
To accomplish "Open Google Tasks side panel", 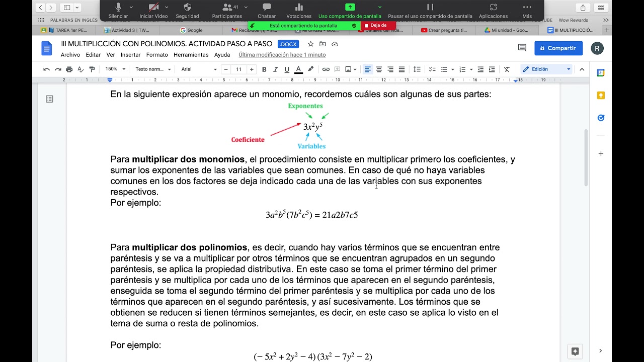I will point(601,118).
